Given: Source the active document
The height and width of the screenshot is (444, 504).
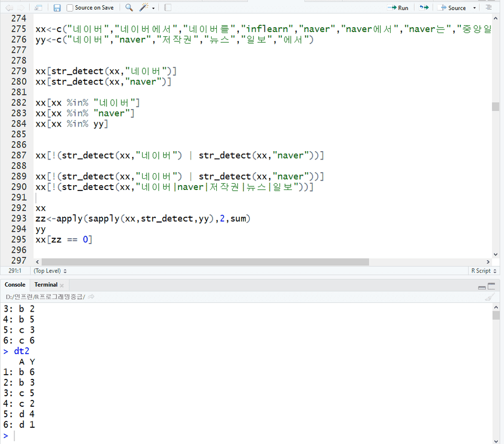Looking at the screenshot, I should pyautogui.click(x=453, y=8).
